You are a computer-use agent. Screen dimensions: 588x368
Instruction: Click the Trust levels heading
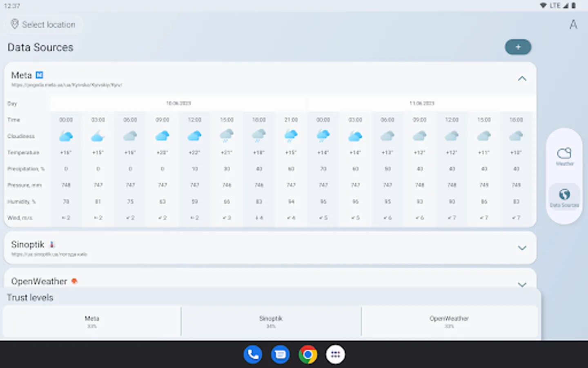[x=30, y=298]
